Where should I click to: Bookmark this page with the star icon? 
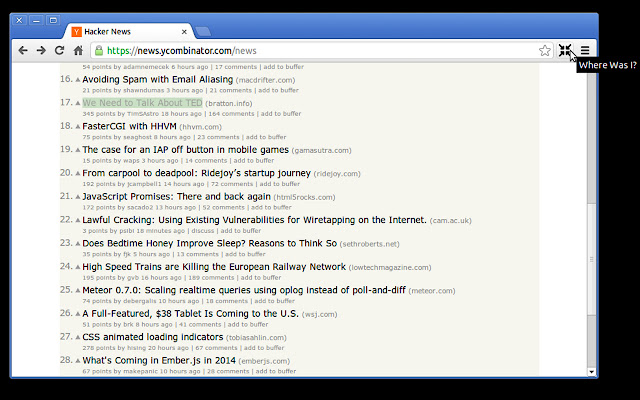tap(544, 51)
